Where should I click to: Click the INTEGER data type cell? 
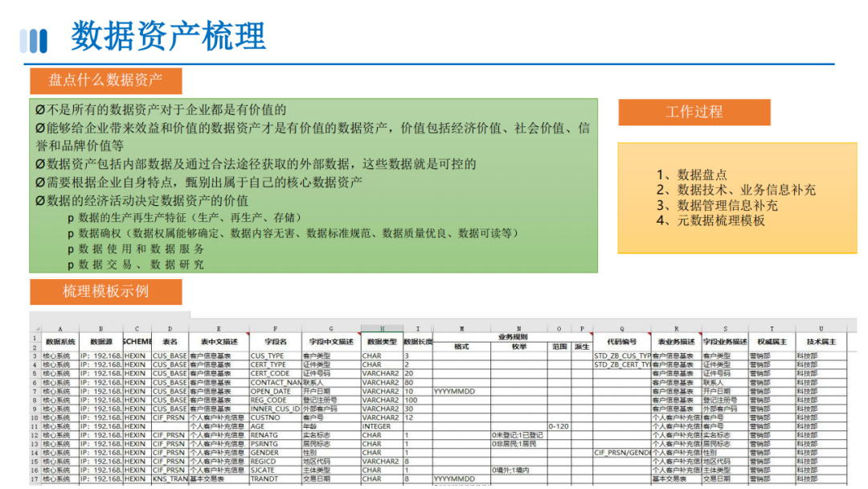pyautogui.click(x=382, y=427)
